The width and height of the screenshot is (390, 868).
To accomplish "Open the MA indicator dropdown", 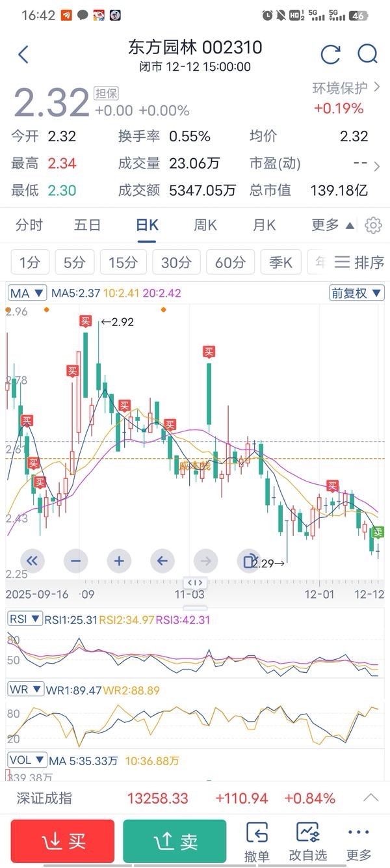I will coord(27,293).
